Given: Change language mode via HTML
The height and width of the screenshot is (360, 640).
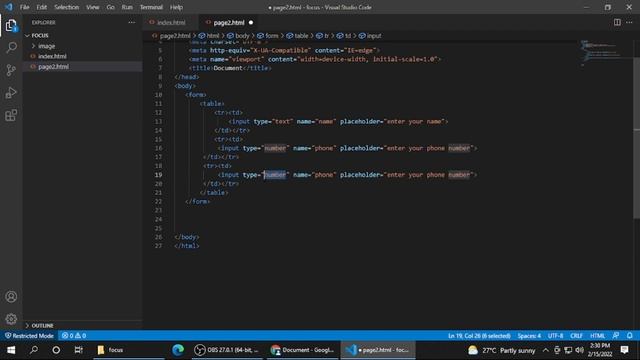Looking at the screenshot, I should [598, 336].
